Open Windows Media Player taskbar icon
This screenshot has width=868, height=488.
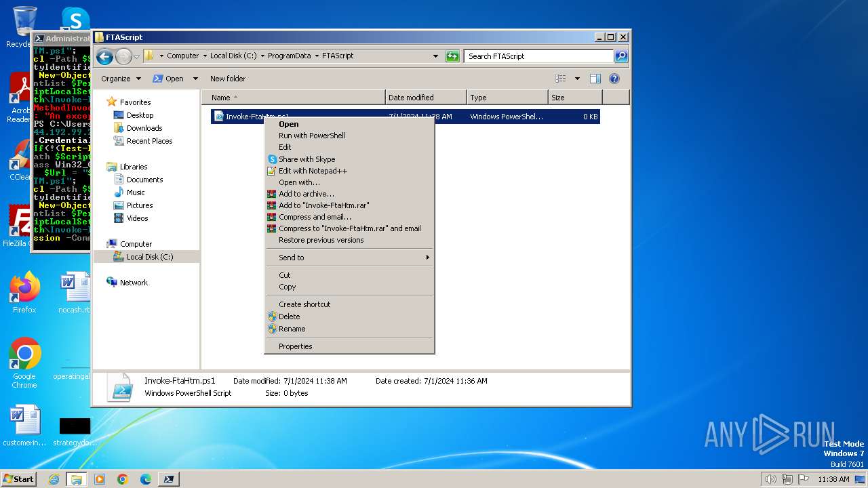point(100,479)
